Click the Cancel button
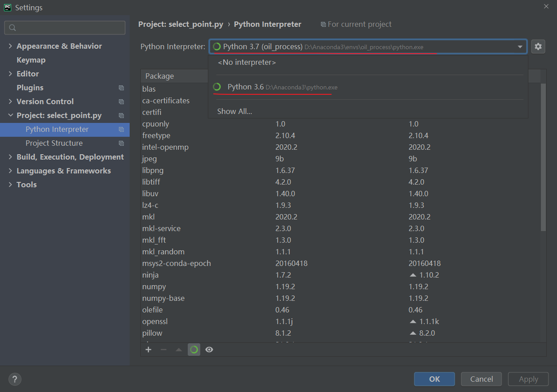This screenshot has width=557, height=392. (481, 379)
